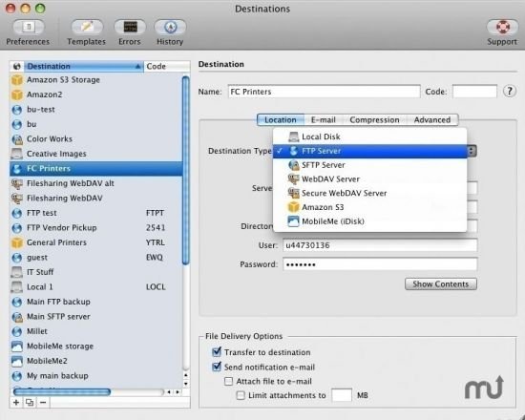
Task: Select the bu destination row
Action: tap(96, 125)
